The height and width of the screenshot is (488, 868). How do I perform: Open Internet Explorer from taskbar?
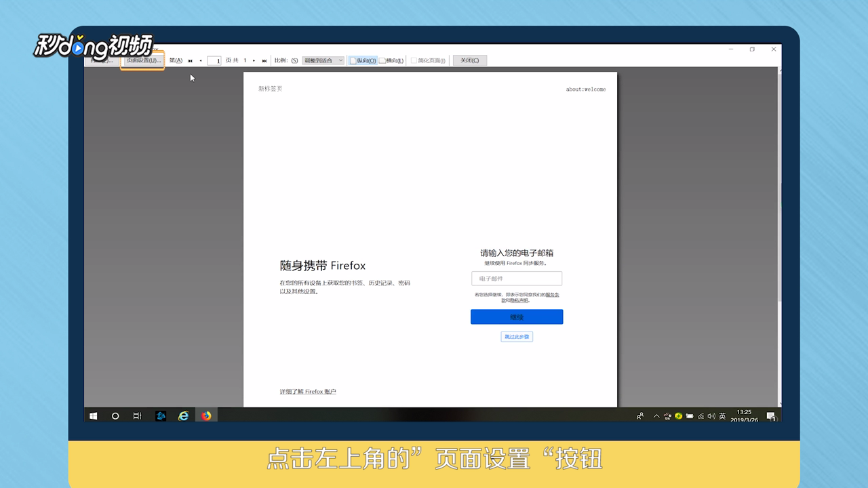(x=183, y=415)
